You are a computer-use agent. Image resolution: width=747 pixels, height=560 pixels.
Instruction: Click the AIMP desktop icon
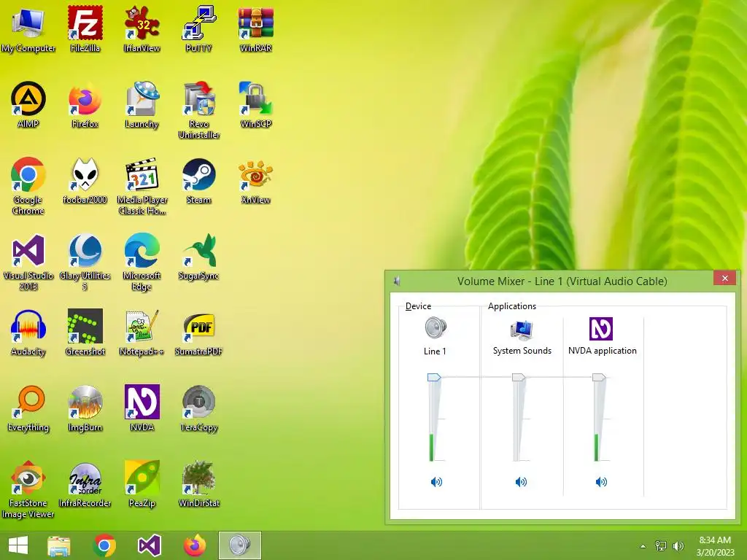coord(28,105)
